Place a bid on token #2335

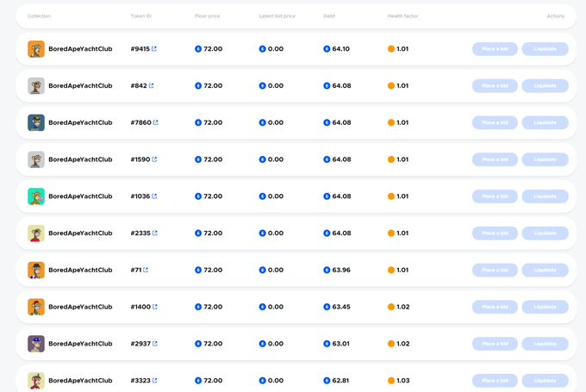coord(495,233)
